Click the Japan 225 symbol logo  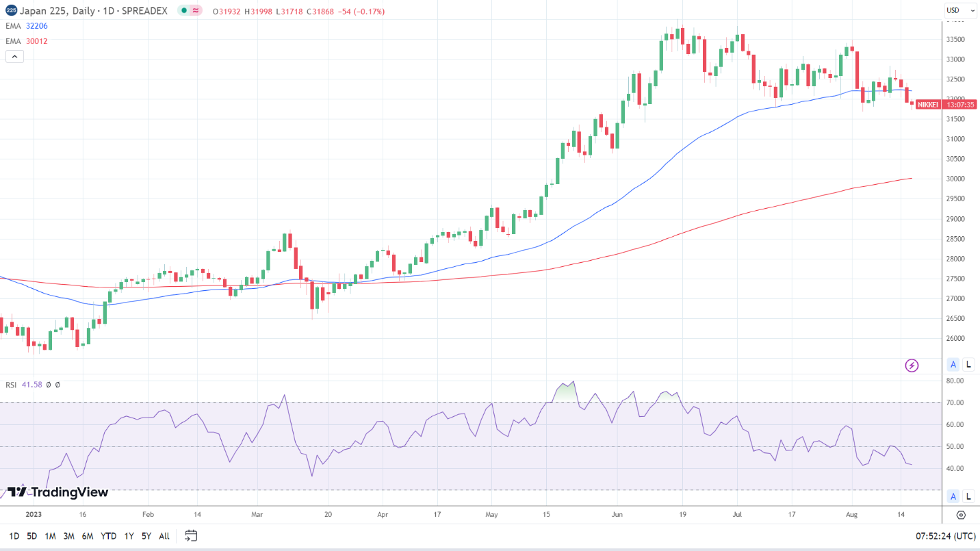11,11
